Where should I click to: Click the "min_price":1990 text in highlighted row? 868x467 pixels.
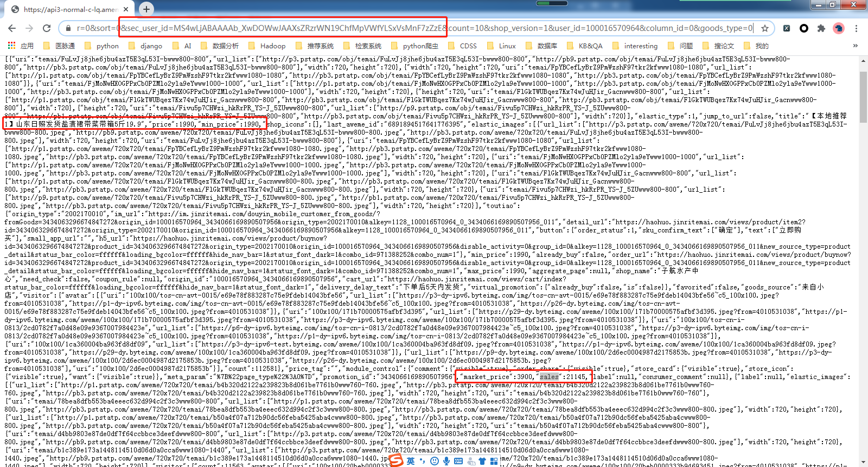pos(231,124)
